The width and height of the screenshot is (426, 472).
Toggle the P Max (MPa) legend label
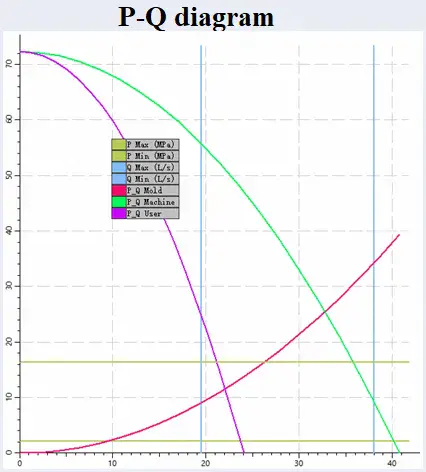coord(151,145)
